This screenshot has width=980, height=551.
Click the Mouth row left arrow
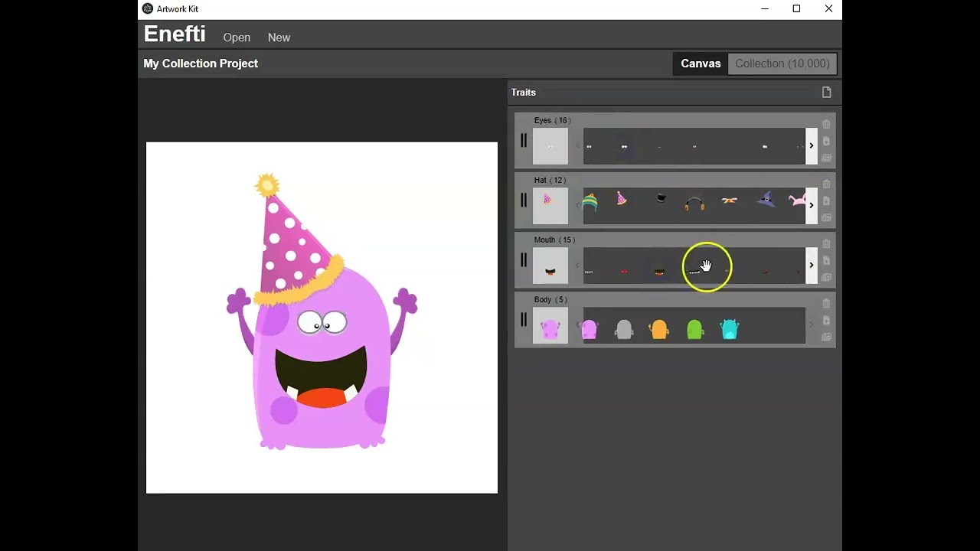(578, 265)
